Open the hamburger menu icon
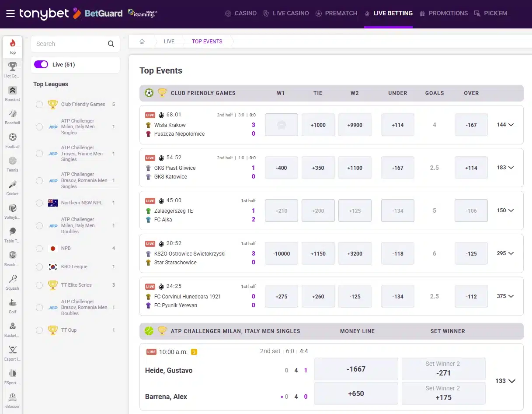 [x=10, y=13]
